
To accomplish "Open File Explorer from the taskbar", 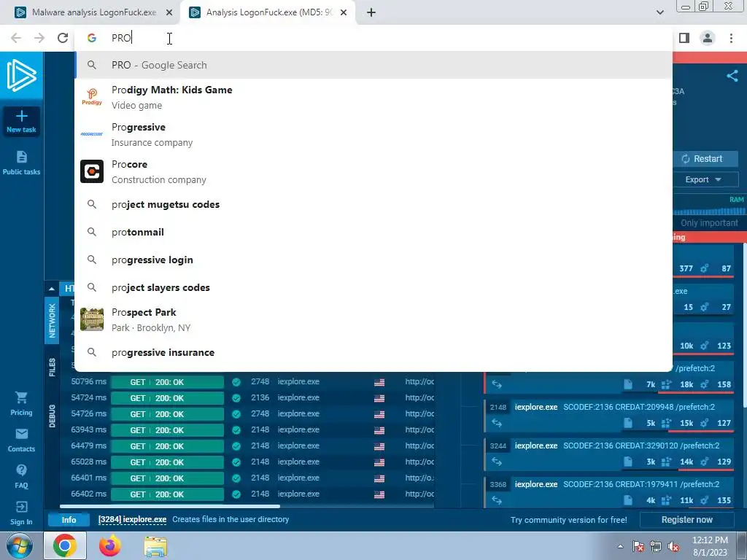I will point(155,546).
